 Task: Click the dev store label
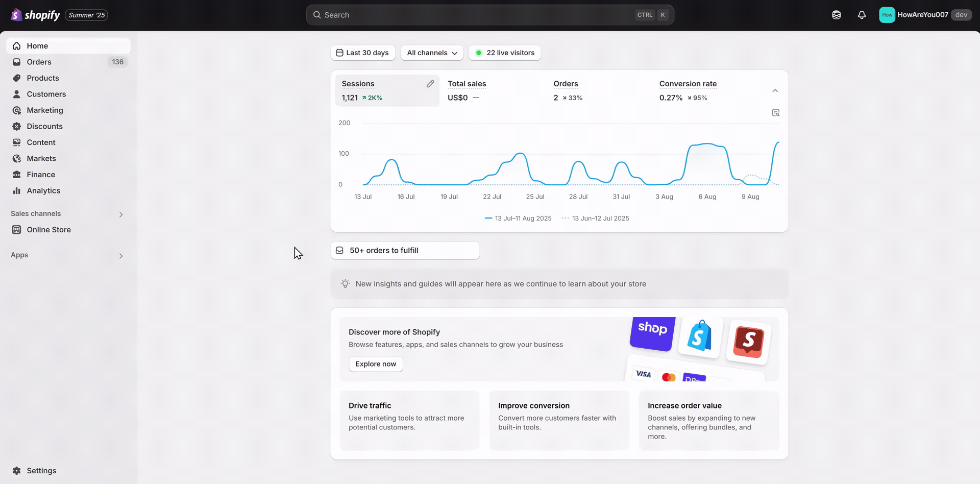[x=961, y=15]
